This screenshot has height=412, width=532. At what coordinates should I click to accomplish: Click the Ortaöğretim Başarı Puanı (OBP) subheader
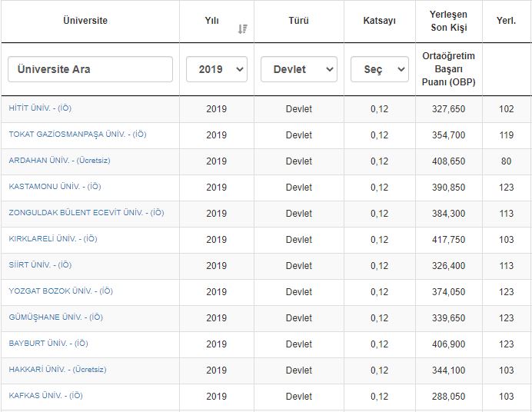448,69
